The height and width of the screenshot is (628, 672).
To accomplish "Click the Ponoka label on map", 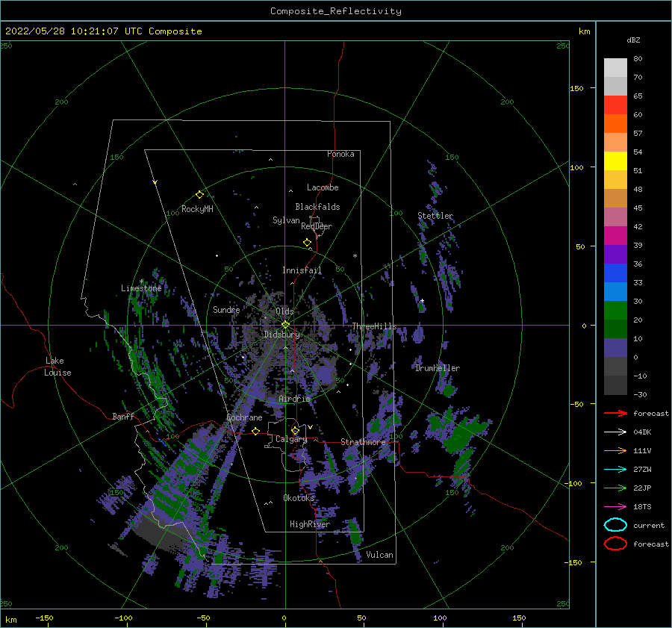I will pos(340,154).
